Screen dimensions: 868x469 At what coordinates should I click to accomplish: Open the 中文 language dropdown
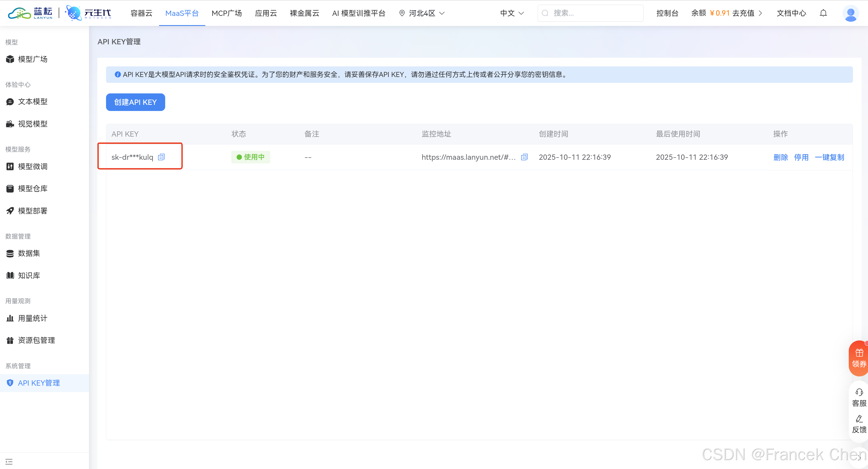coord(511,13)
